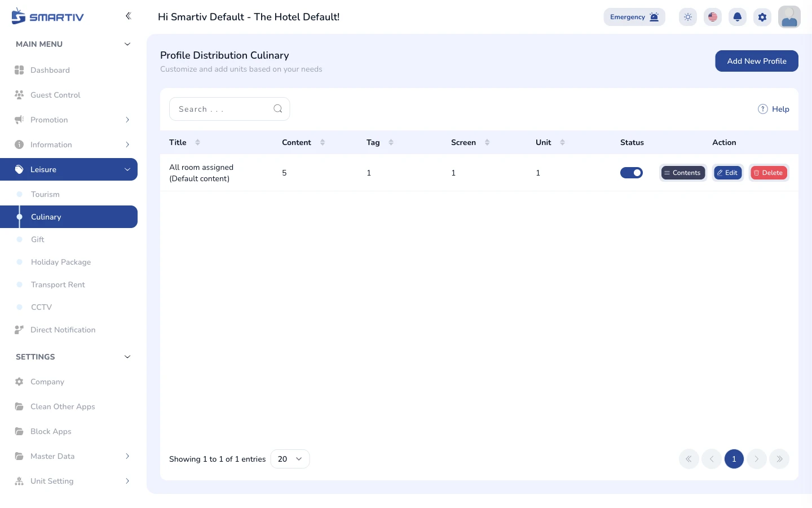Open the entries-per-page dropdown showing 20
Viewport: 812px width, 508px height.
click(x=290, y=459)
